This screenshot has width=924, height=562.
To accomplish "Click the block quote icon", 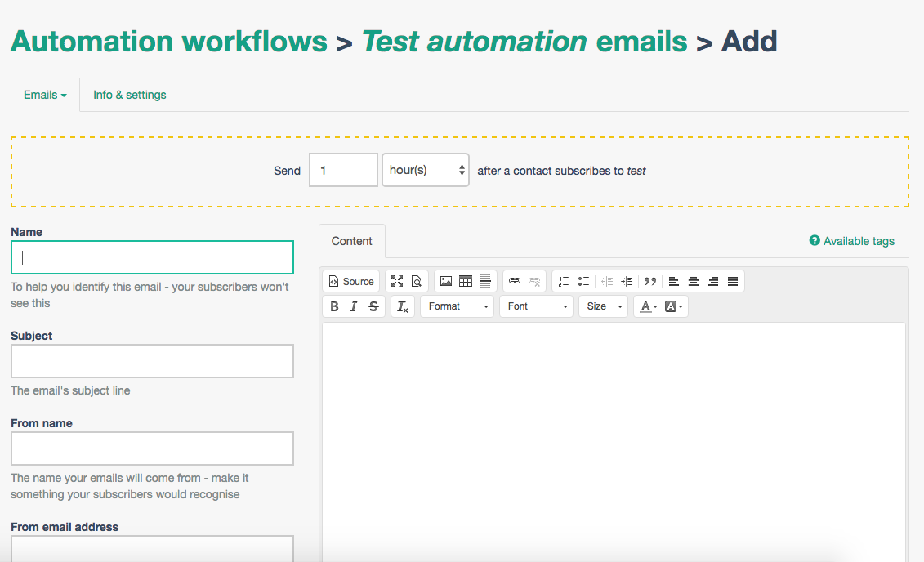I will 650,281.
